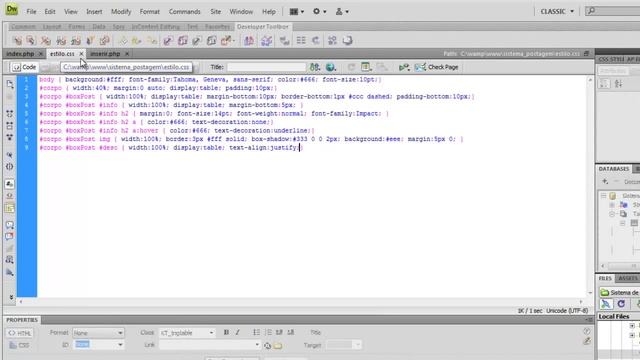This screenshot has width=640, height=360.
Task: Click the Preview in browser globe icon
Action: 331,67
